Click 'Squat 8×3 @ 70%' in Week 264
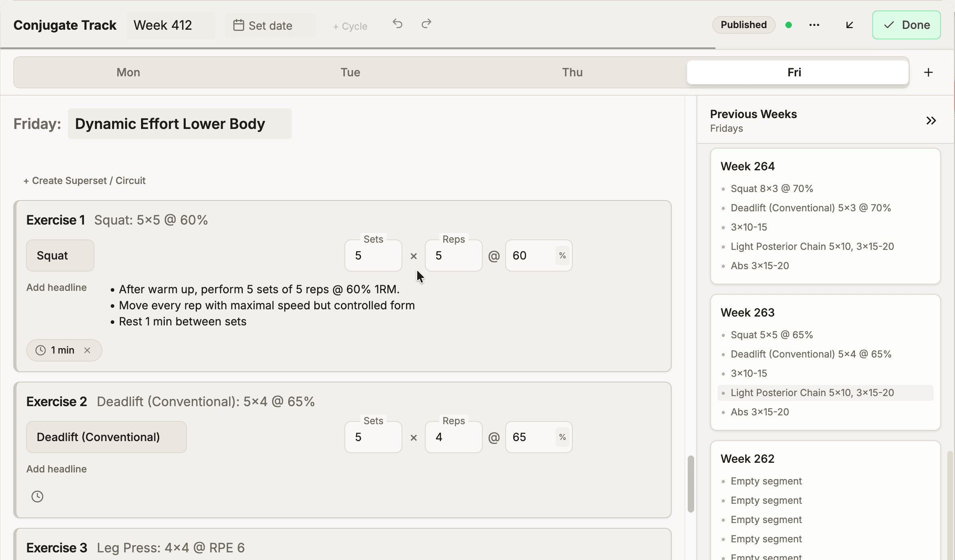The image size is (955, 560). tap(772, 189)
